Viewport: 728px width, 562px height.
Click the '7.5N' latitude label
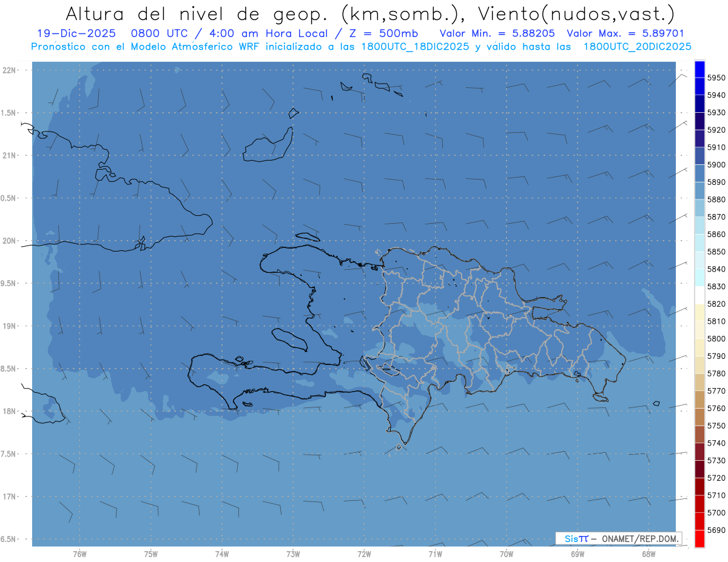[8, 454]
